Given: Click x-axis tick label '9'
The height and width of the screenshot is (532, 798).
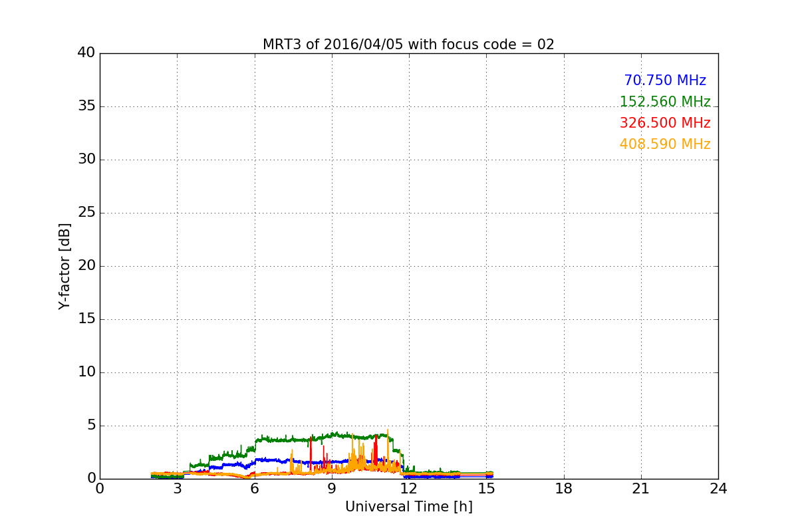Looking at the screenshot, I should 332,489.
